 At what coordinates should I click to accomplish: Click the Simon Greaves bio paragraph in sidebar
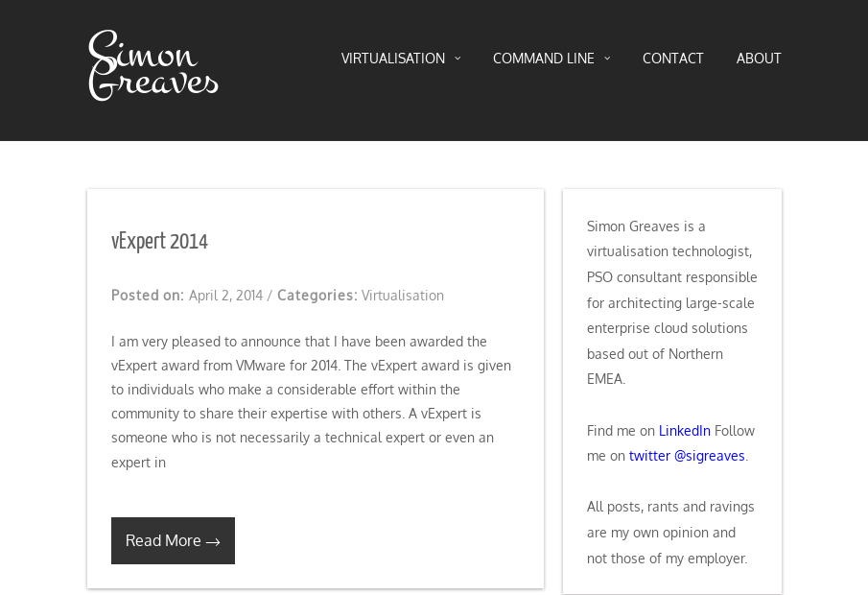(x=671, y=302)
